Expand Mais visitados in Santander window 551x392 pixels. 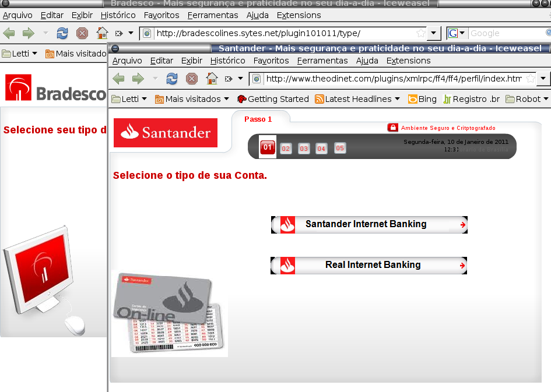coord(192,99)
